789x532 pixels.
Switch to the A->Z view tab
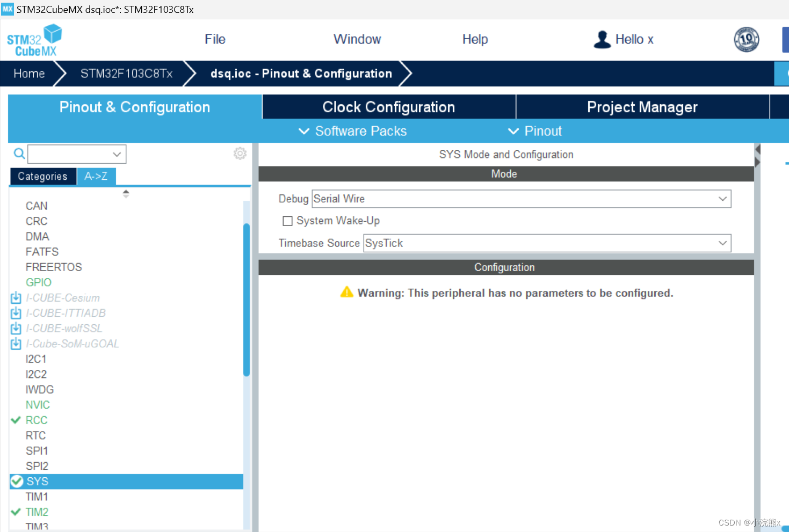96,176
